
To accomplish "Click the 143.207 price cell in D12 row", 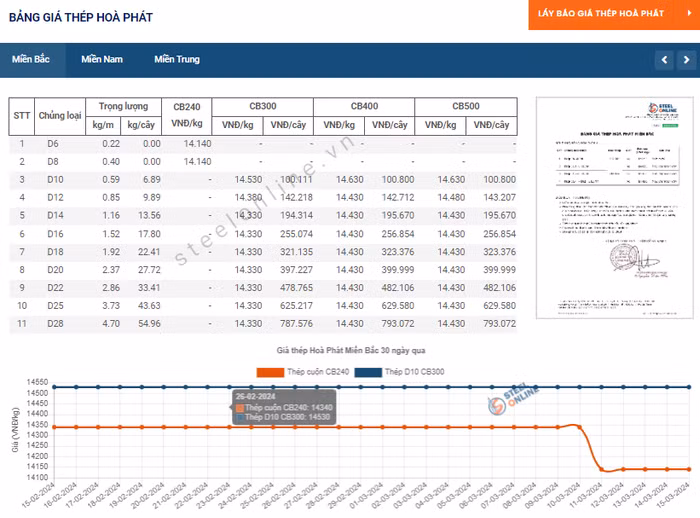I will (x=500, y=197).
